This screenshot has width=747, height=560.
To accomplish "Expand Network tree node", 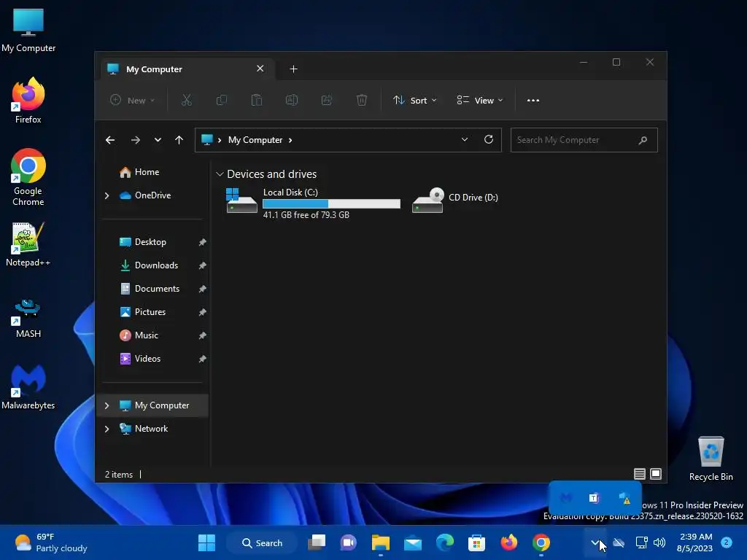I will (107, 429).
